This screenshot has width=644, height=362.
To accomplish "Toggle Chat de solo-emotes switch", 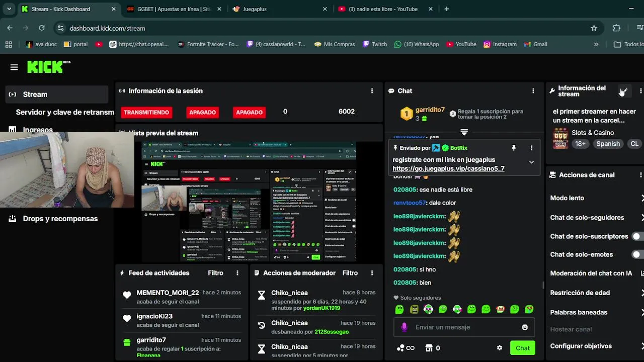I will [x=637, y=254].
